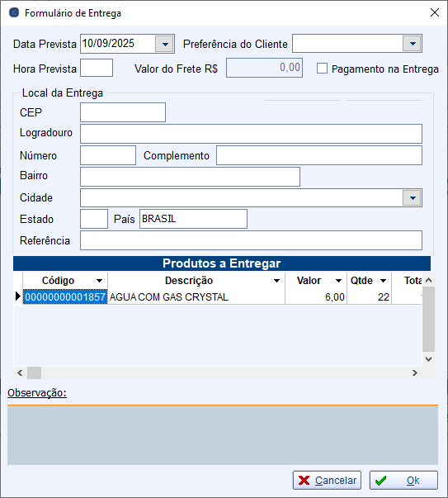This screenshot has height=498, width=448.
Task: Click the horizontal scrollbar thumb
Action: click(x=35, y=372)
